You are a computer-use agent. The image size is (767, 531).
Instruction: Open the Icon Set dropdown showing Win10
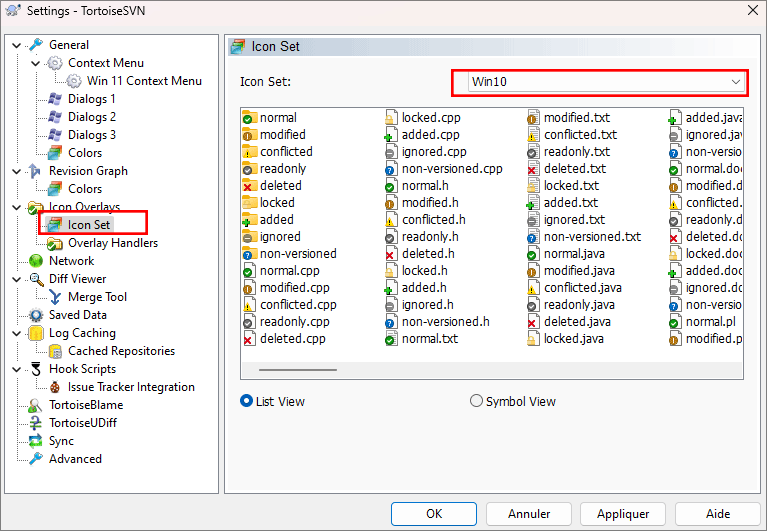pos(606,81)
